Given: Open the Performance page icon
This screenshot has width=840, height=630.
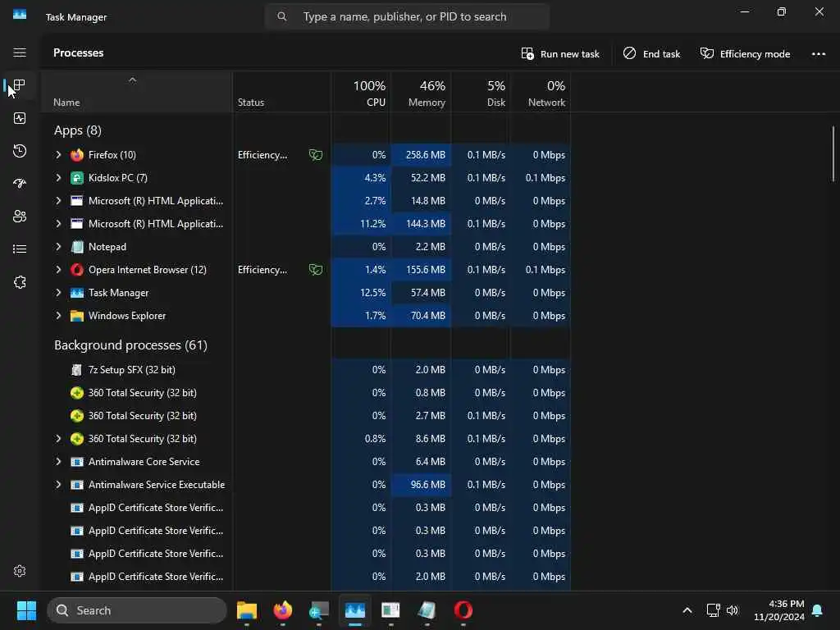Looking at the screenshot, I should point(20,118).
